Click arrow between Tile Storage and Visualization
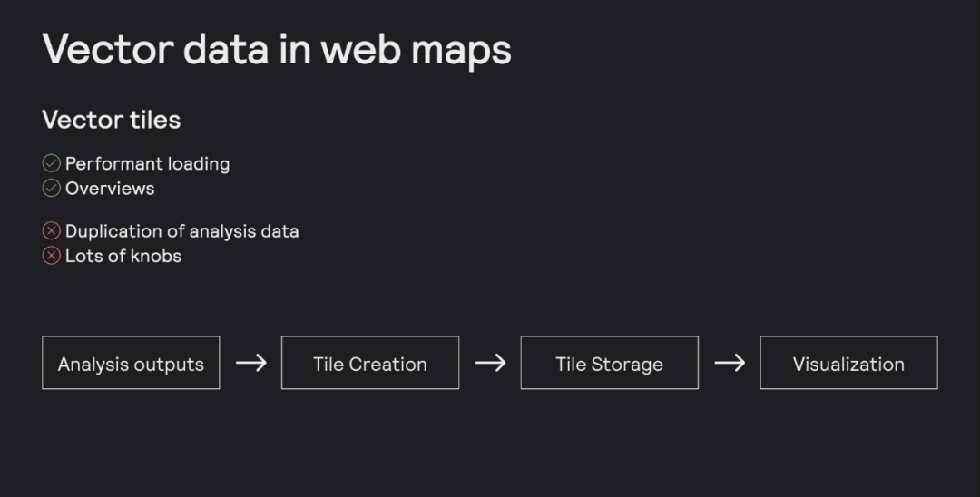This screenshot has width=980, height=497. coord(730,363)
